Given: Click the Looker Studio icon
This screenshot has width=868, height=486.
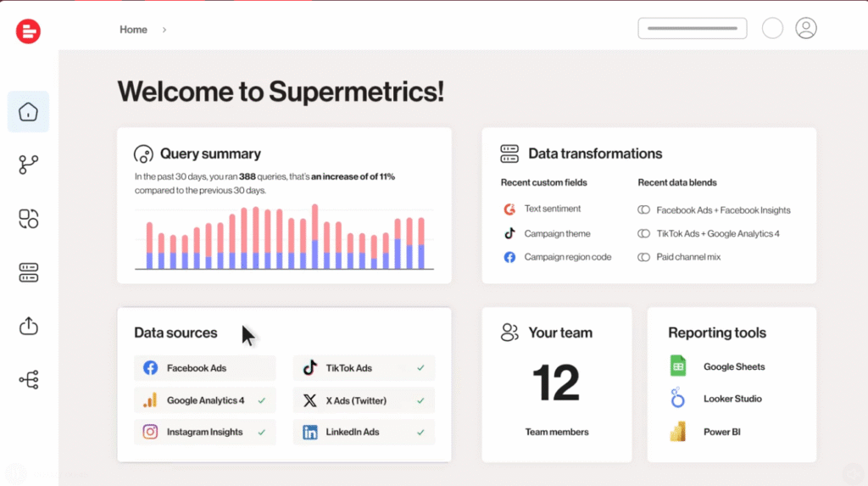Looking at the screenshot, I should pyautogui.click(x=677, y=398).
